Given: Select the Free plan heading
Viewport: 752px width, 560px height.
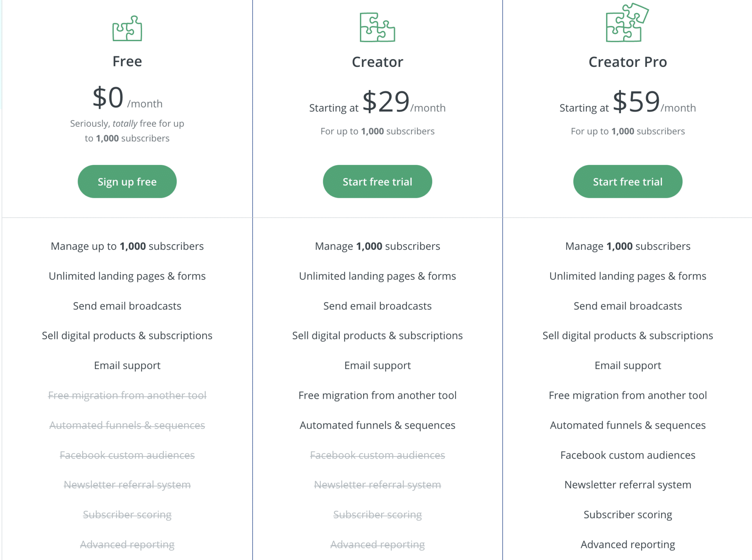Looking at the screenshot, I should point(127,61).
